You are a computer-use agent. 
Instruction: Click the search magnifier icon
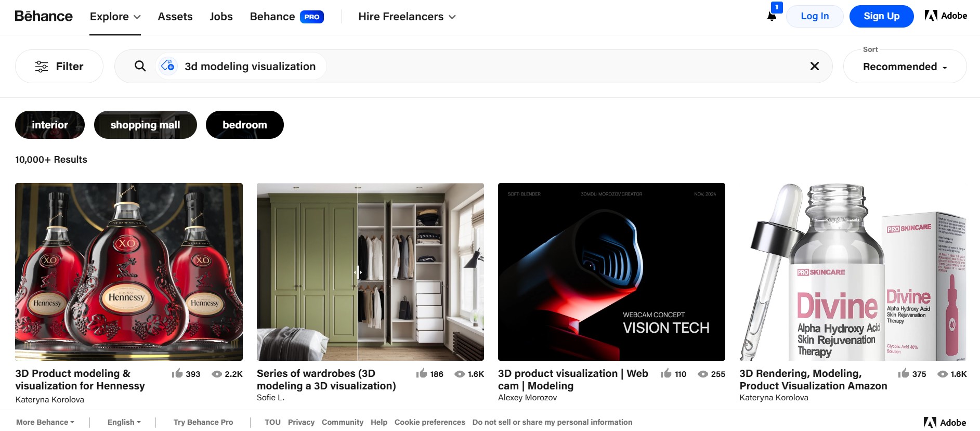[x=140, y=66]
